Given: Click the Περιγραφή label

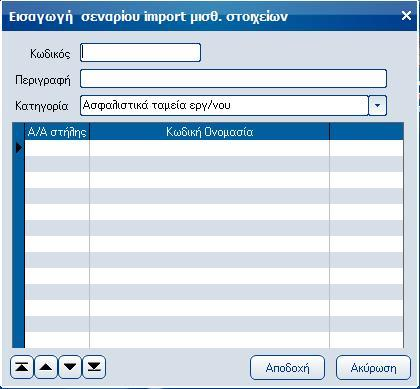Looking at the screenshot, I should [43, 80].
